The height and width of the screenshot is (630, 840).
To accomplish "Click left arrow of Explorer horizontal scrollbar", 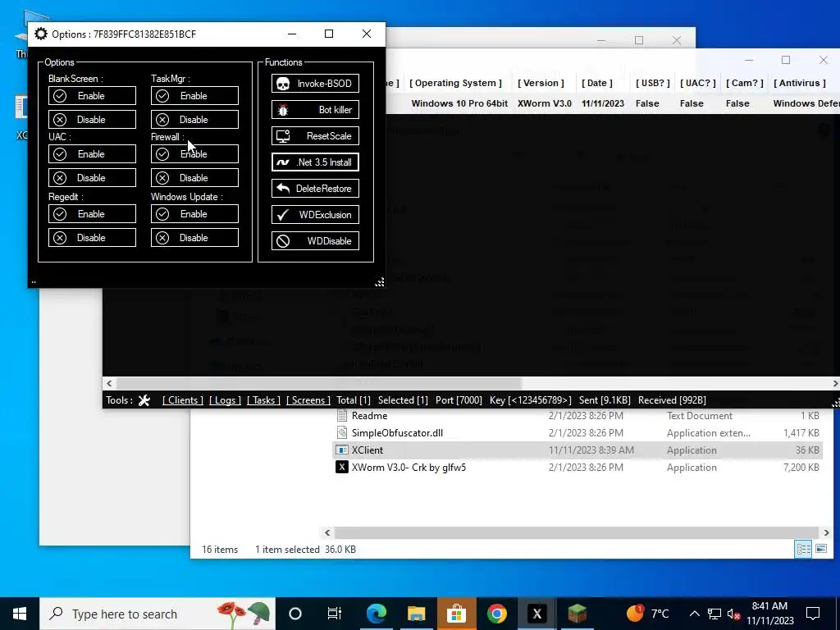I will pyautogui.click(x=328, y=532).
